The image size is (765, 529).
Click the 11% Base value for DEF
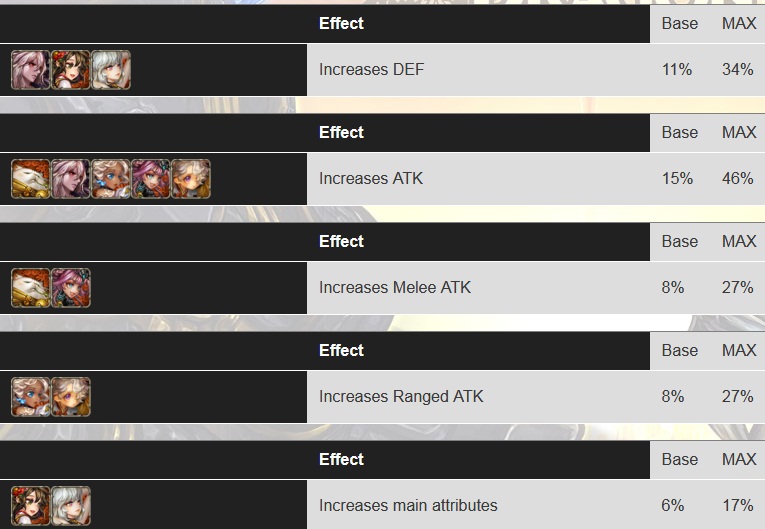coord(677,70)
